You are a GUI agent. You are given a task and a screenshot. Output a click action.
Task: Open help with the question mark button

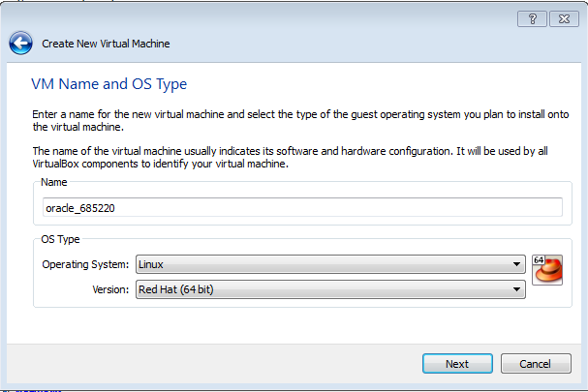[532, 18]
